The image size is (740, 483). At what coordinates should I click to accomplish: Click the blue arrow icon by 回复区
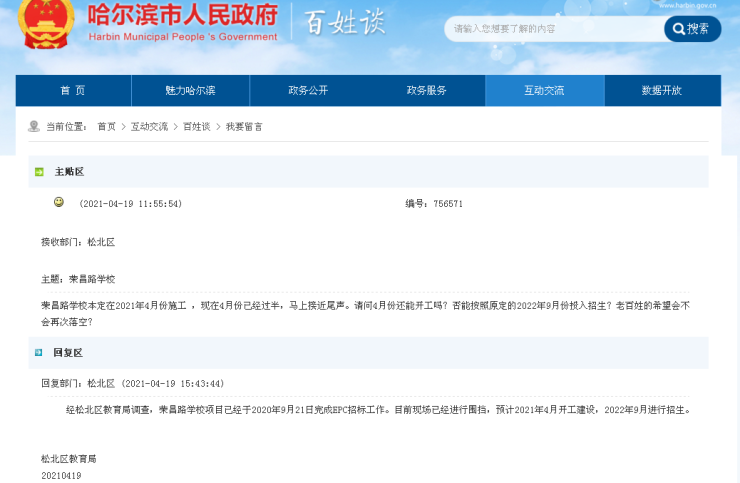(39, 353)
